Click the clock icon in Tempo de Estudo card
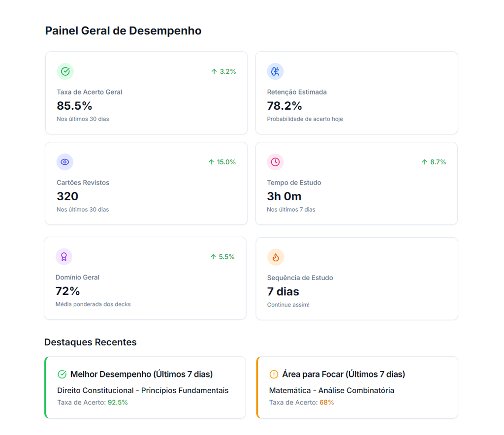Screen dimensions: 504x435 pos(275,162)
